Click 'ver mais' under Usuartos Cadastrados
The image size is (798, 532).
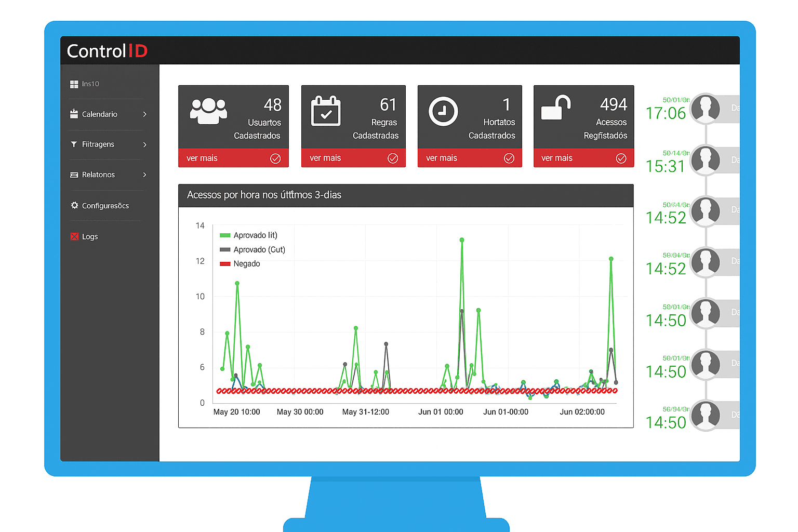coord(202,158)
